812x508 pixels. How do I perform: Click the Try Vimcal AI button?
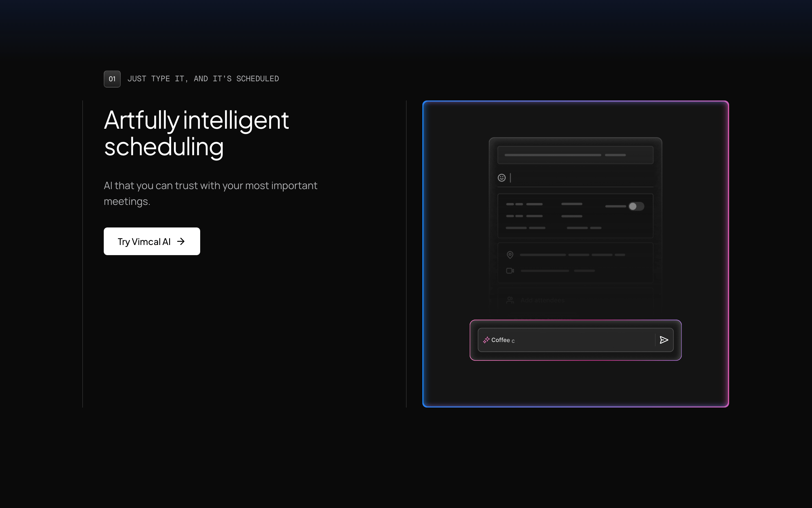coord(152,241)
